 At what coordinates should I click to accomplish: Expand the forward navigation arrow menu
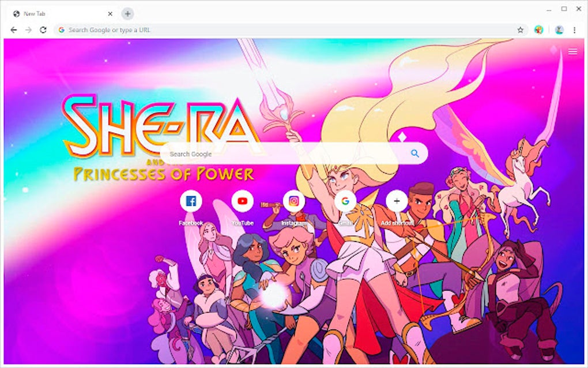point(28,29)
